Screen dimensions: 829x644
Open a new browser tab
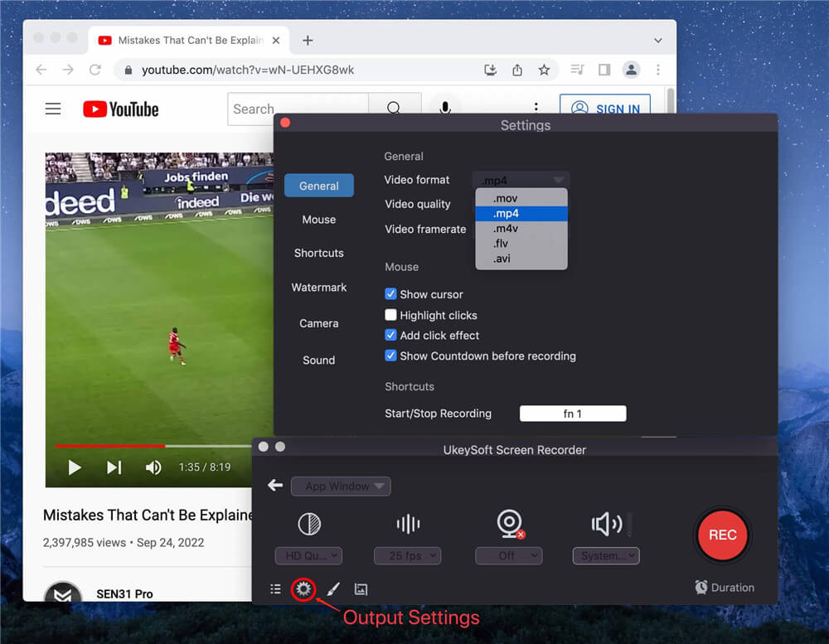308,40
